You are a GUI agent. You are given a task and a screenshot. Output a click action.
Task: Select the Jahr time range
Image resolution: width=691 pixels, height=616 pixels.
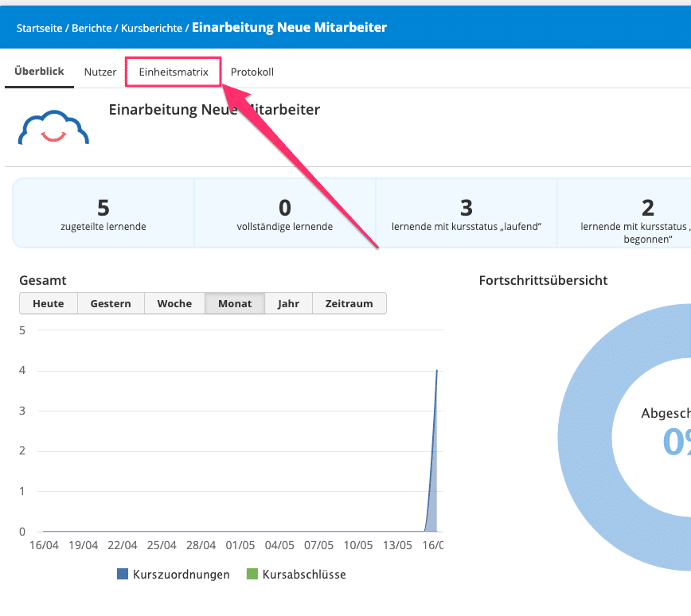[x=289, y=303]
